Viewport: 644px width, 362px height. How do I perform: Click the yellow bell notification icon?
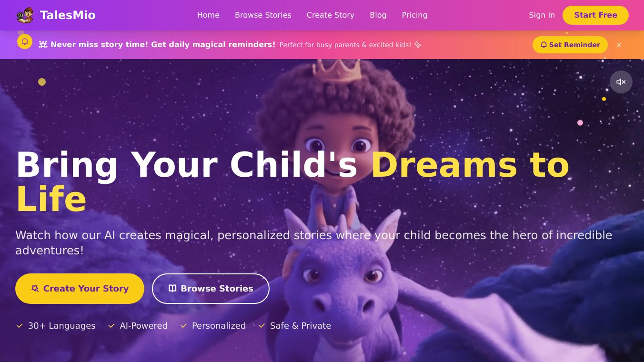pyautogui.click(x=25, y=41)
